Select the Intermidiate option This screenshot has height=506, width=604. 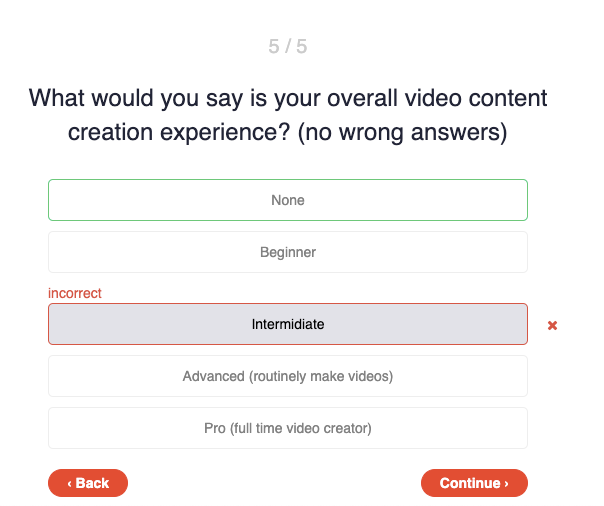[x=288, y=324]
